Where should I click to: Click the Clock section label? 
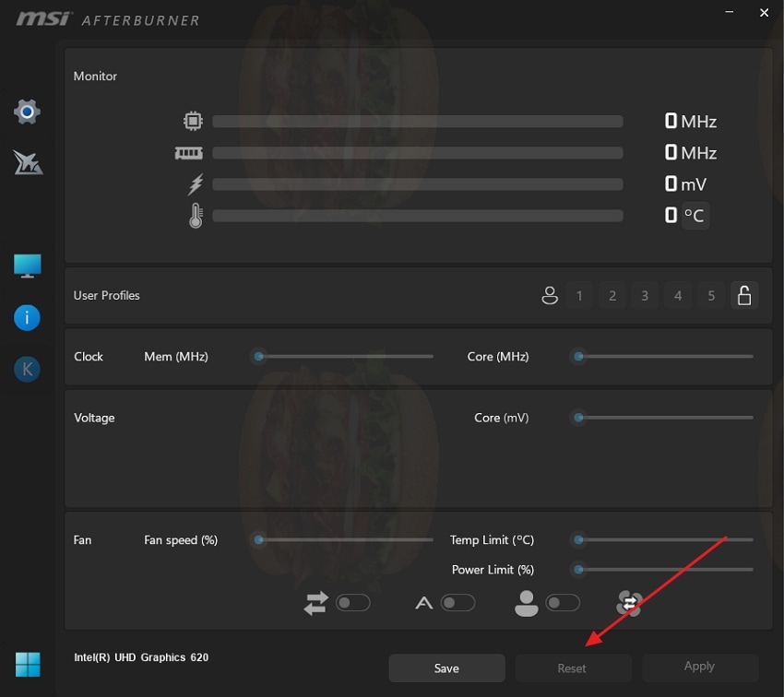tap(89, 356)
